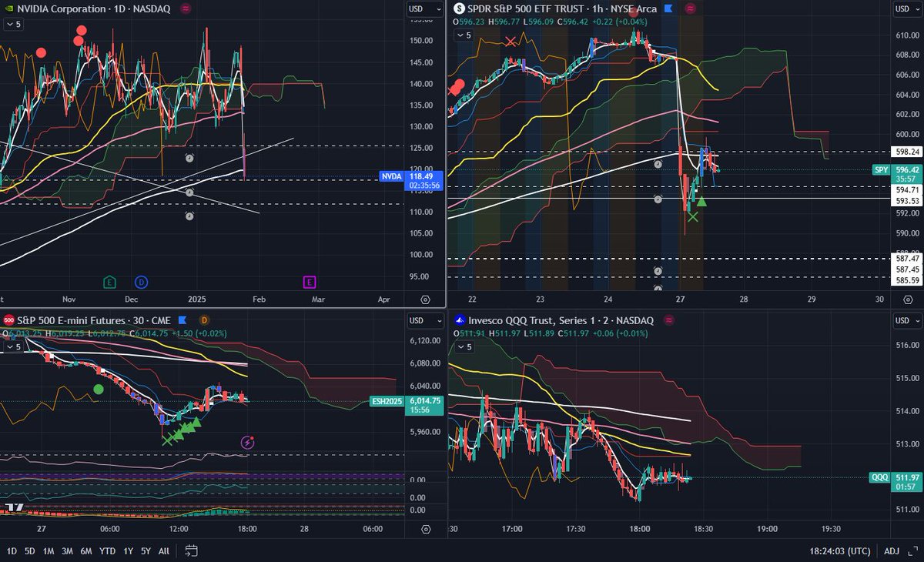Viewport: 924px width, 562px height.
Task: Click the 585.59 price line label
Action: tap(906, 279)
